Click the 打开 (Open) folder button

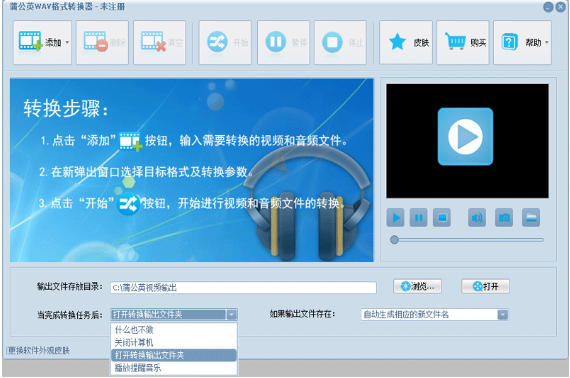(486, 286)
